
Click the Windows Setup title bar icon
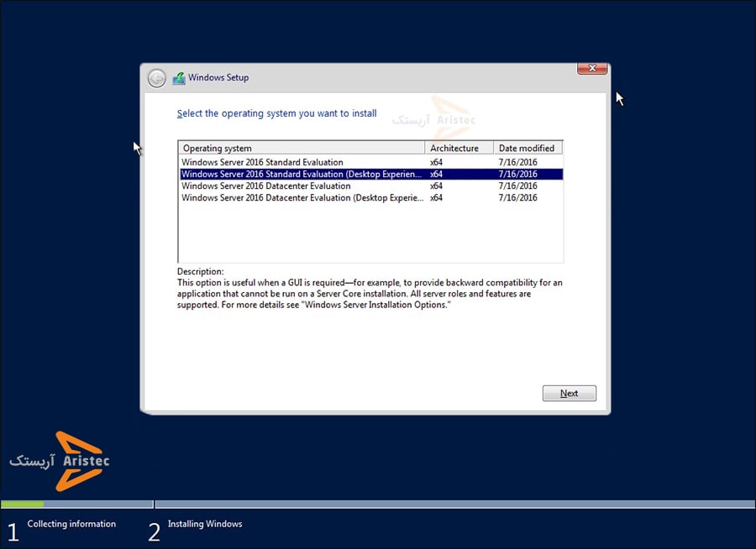click(179, 78)
